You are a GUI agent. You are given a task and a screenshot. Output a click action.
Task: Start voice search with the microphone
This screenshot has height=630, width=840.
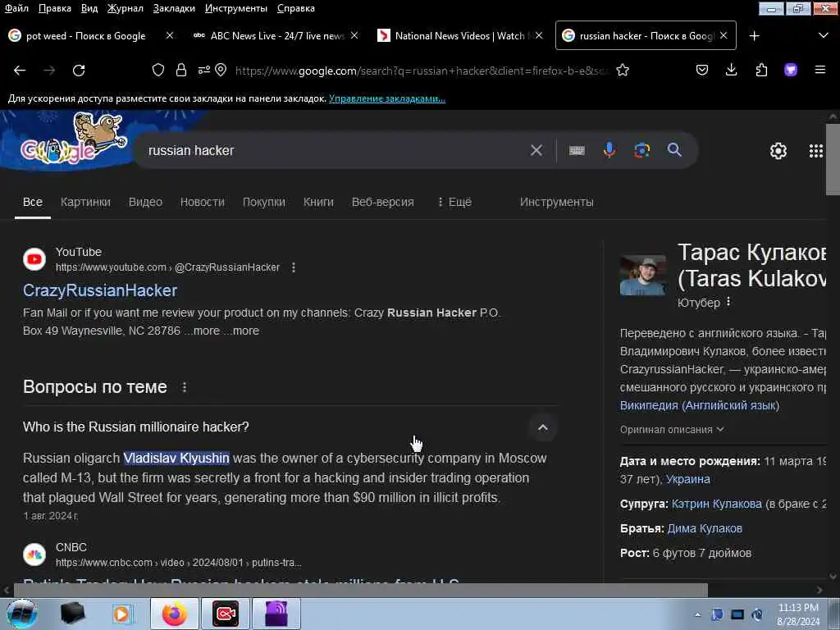pos(609,151)
